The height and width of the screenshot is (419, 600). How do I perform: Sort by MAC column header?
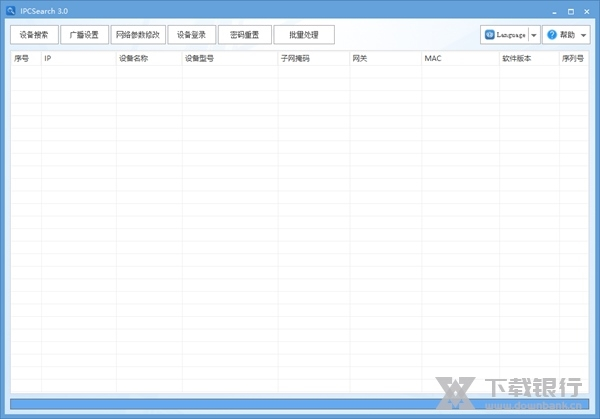pos(460,59)
